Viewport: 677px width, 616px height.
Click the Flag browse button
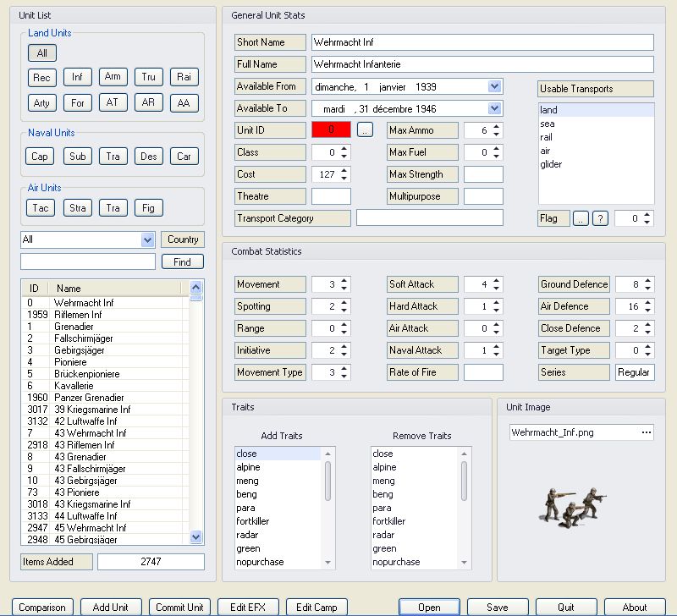tap(581, 218)
